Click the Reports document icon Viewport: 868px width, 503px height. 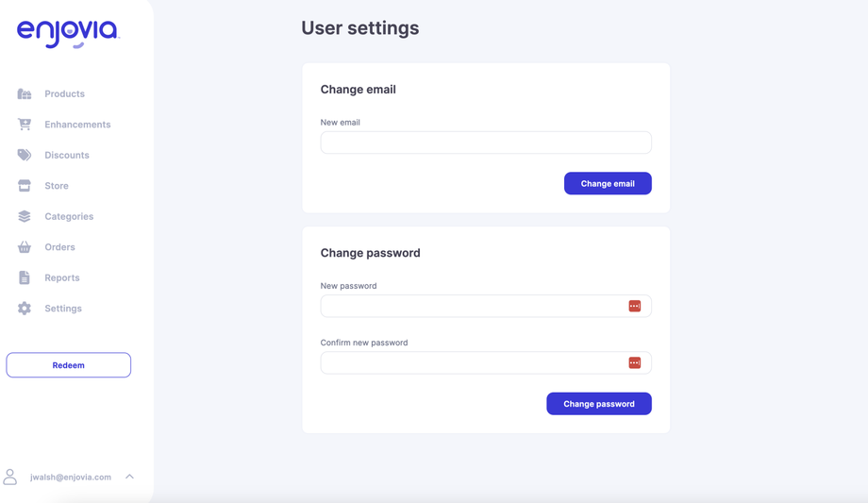point(25,277)
